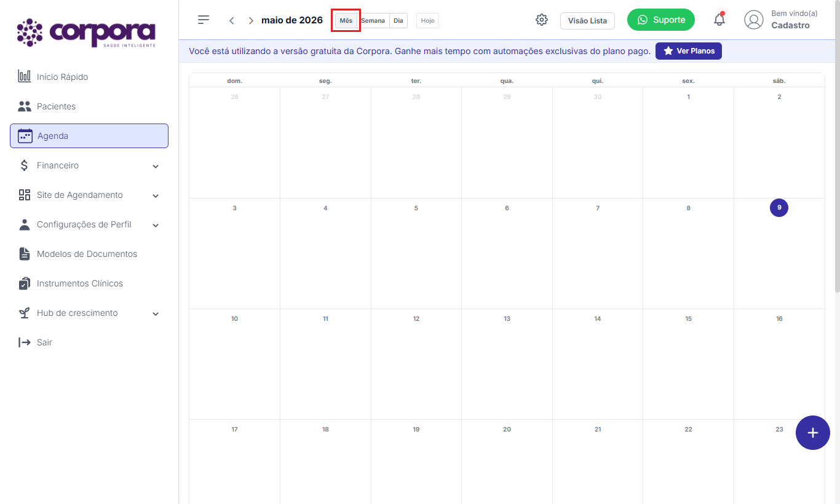
Task: Select day 13 in the calendar
Action: pos(507,318)
